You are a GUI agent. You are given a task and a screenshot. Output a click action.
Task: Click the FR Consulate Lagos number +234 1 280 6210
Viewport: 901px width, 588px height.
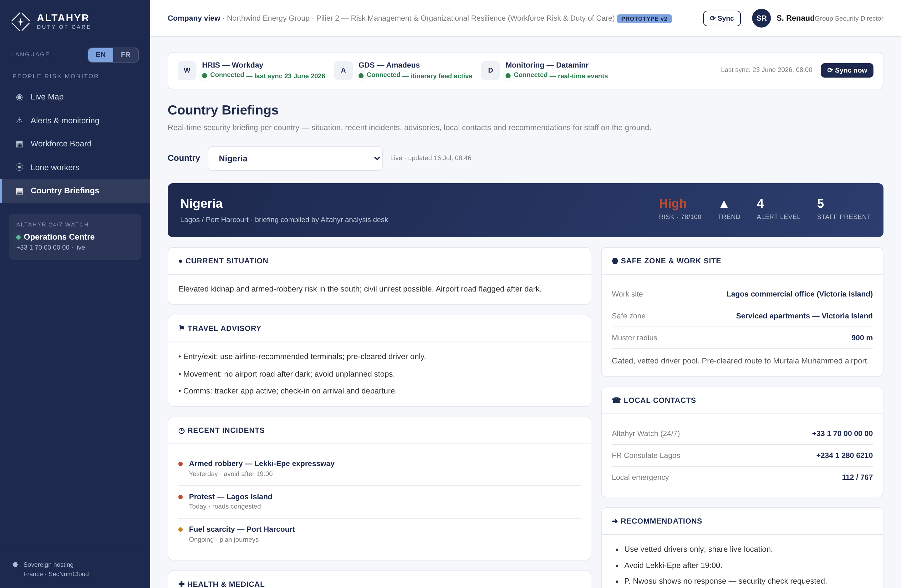[x=844, y=456]
